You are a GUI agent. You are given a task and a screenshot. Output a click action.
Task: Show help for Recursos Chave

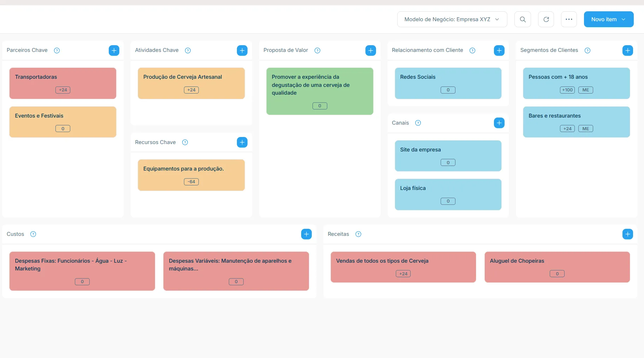tap(185, 142)
